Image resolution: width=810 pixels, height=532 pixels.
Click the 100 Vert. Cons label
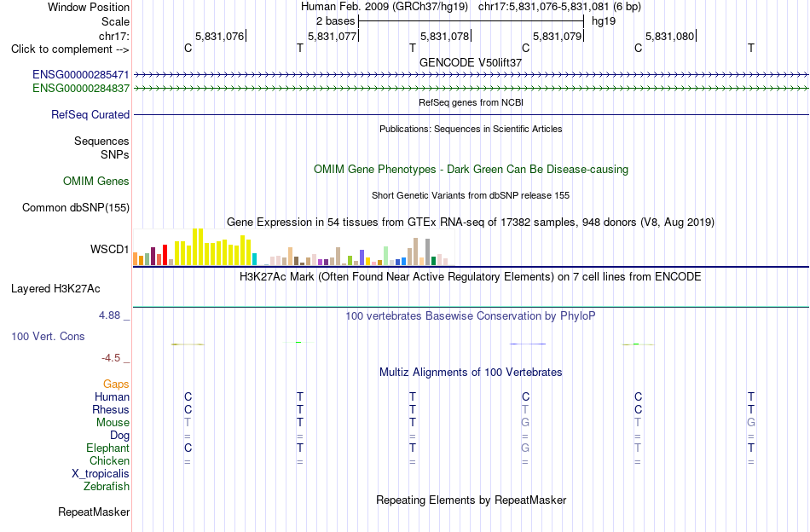tap(48, 336)
